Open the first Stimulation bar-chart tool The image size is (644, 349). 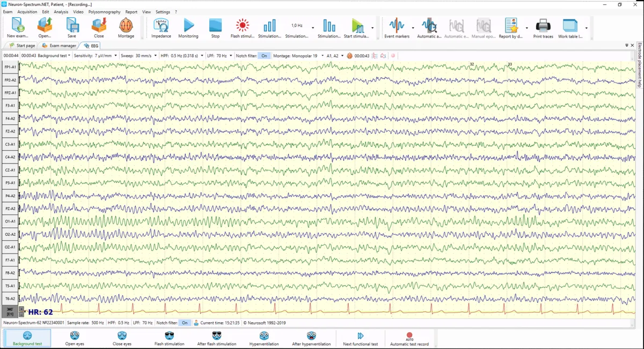[x=269, y=28]
